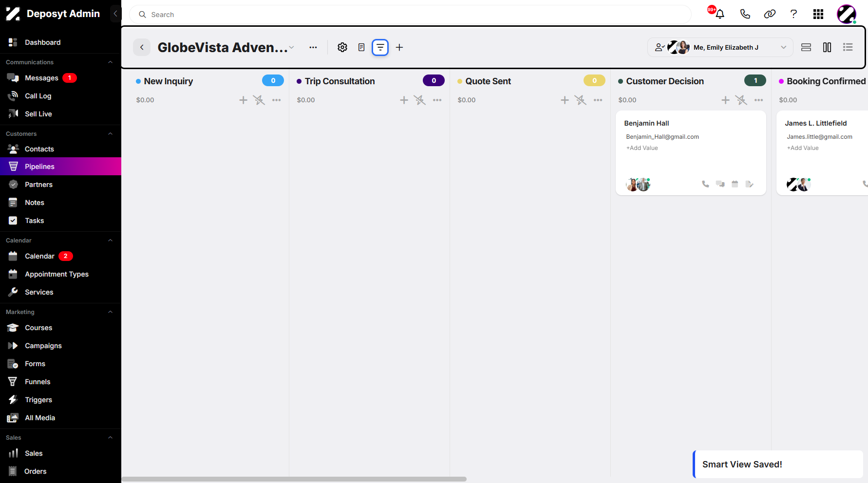Click the Quote Sent yellow count badge
This screenshot has height=483, width=868.
pyautogui.click(x=594, y=81)
